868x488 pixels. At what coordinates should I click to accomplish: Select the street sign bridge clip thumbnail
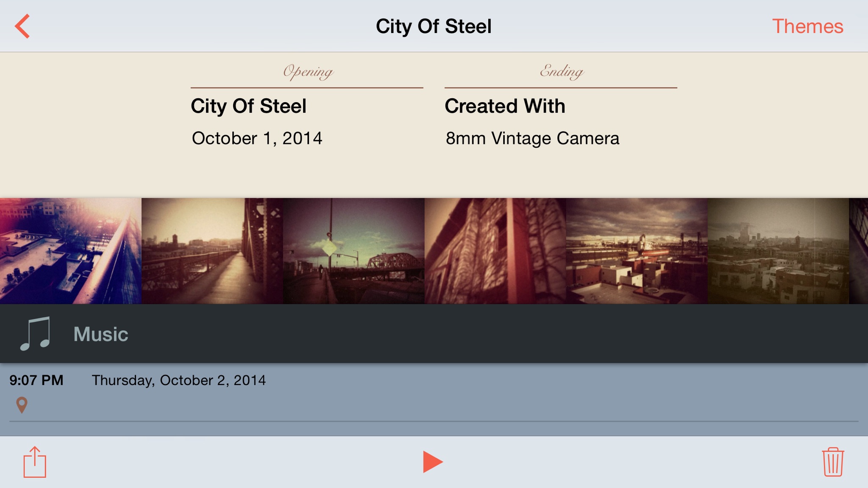353,251
